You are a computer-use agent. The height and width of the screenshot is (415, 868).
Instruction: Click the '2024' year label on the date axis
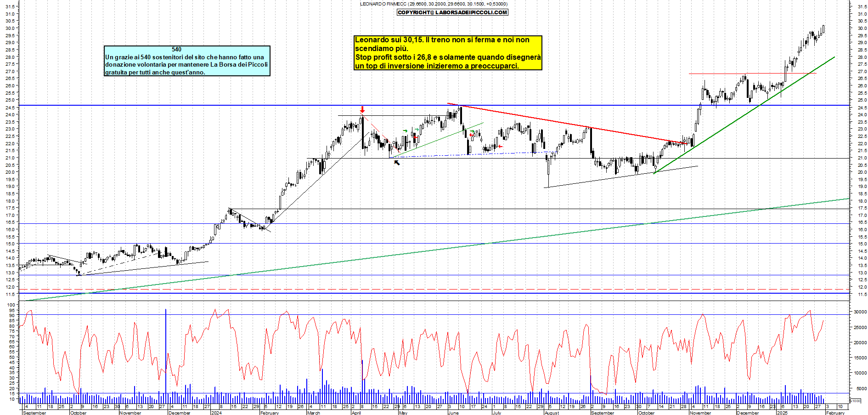216,413
